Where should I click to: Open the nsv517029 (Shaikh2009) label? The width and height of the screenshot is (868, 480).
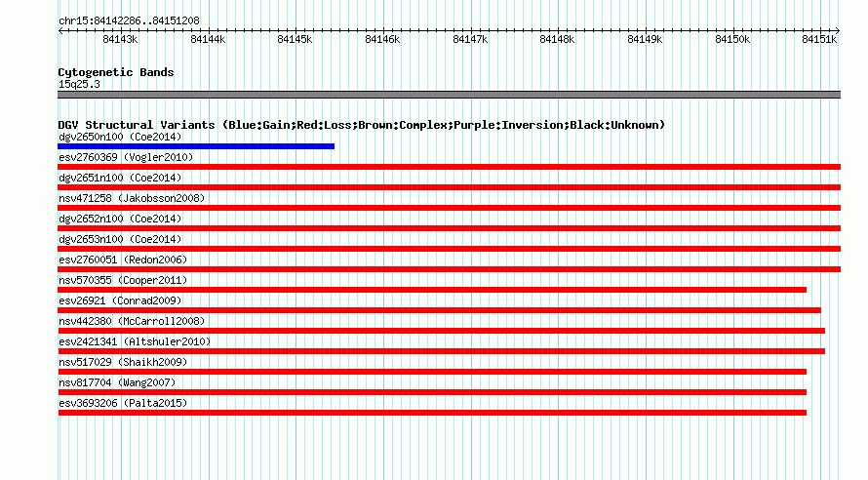tap(123, 362)
